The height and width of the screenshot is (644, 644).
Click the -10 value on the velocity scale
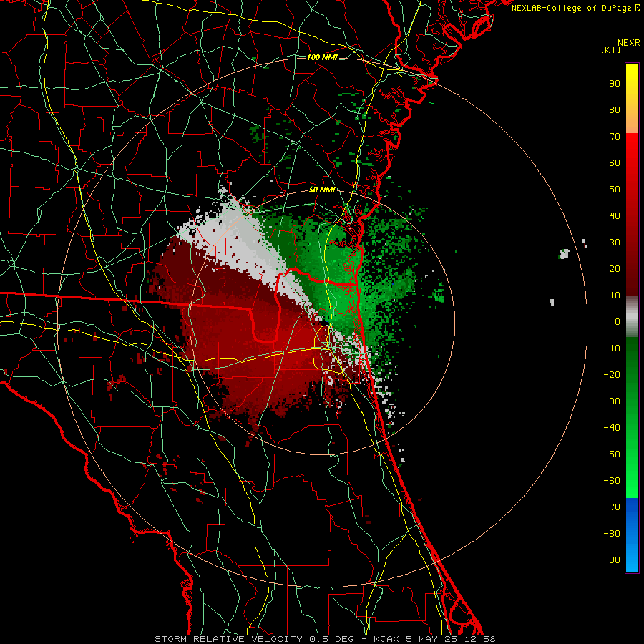pyautogui.click(x=612, y=348)
